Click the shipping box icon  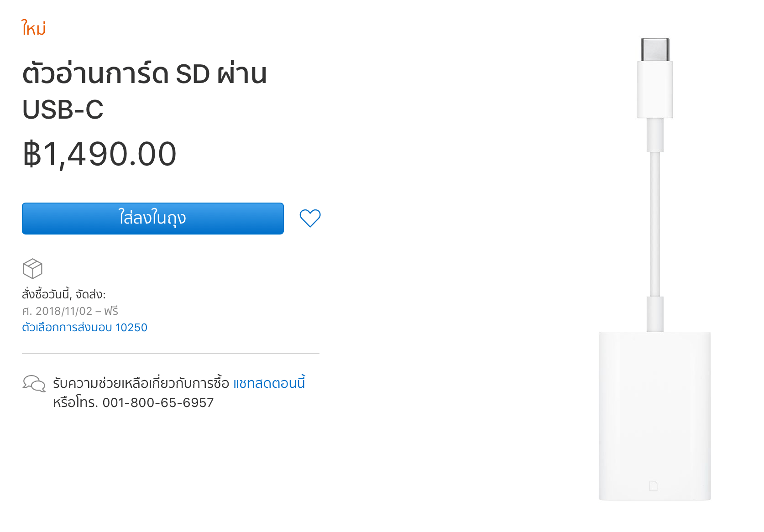(x=32, y=269)
